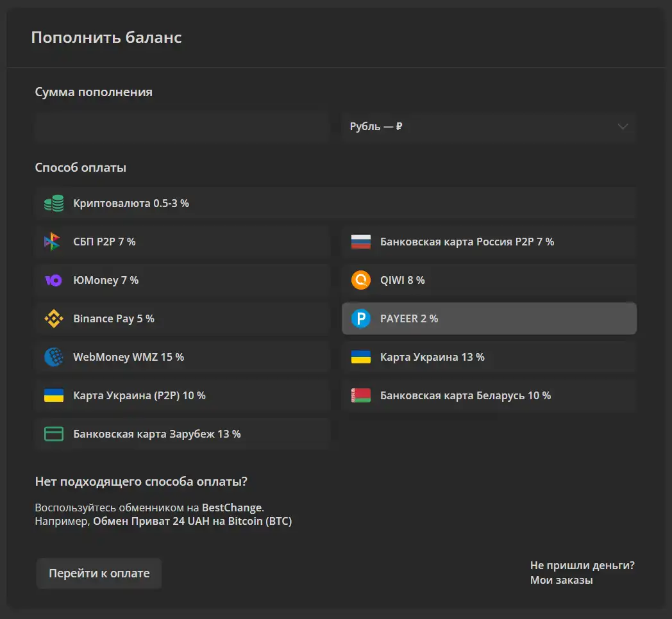The height and width of the screenshot is (619, 672).
Task: Click the green card icon for Банковская карта Зарубеж
Action: click(x=54, y=434)
